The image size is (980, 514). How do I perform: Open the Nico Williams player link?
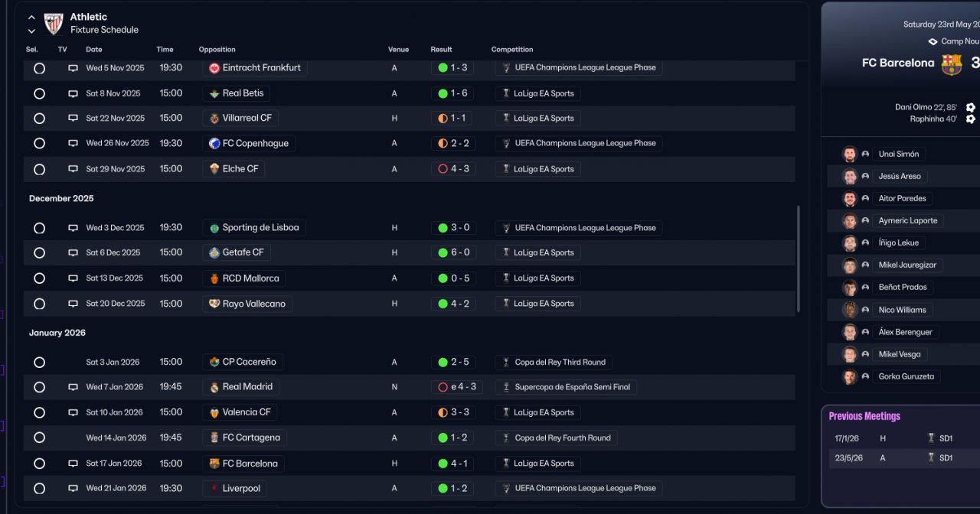coord(902,310)
